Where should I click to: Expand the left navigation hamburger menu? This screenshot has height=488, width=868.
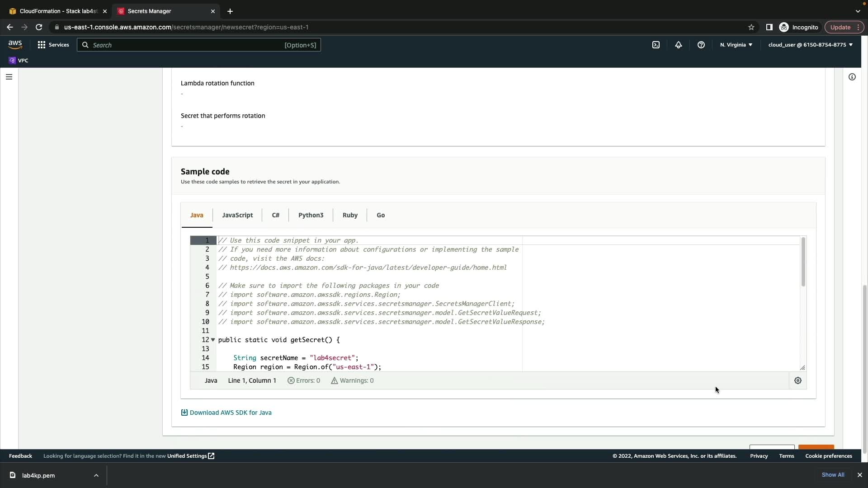coord(9,77)
